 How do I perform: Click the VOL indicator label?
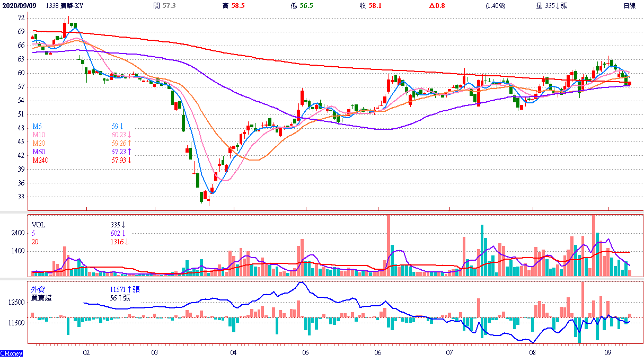tap(38, 225)
